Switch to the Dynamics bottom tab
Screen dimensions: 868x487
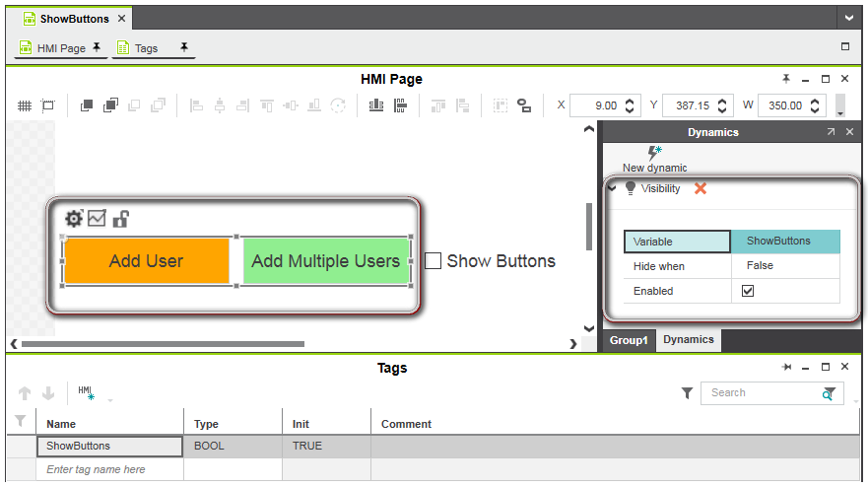[688, 340]
